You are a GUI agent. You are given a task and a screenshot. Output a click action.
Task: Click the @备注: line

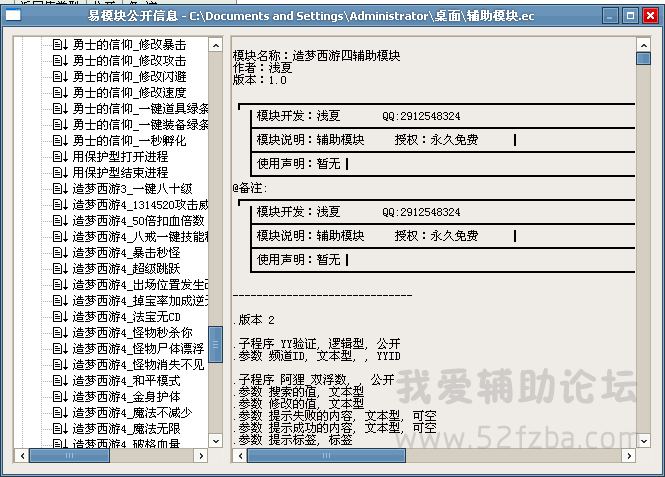250,188
